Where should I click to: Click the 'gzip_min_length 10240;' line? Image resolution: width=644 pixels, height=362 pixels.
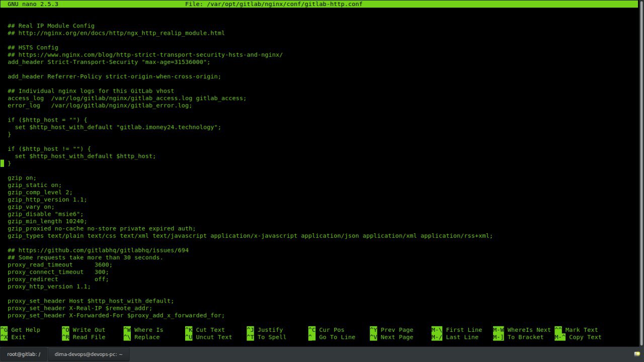click(47, 221)
